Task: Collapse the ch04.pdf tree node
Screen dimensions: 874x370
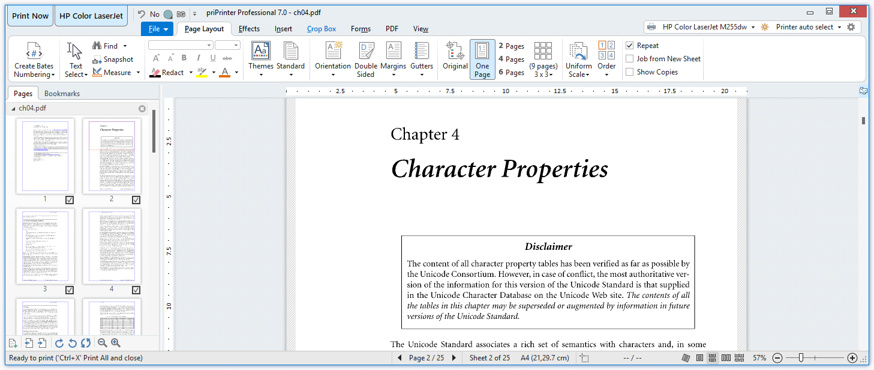Action: [14, 109]
